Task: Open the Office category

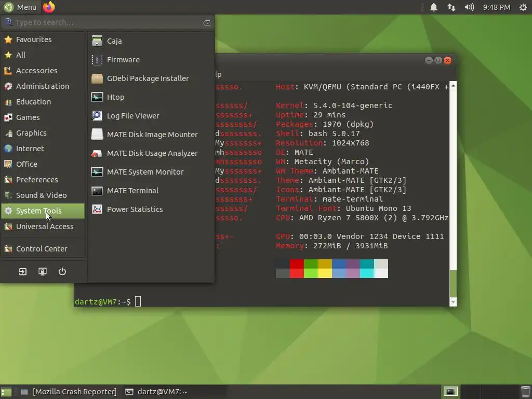Action: click(x=43, y=164)
